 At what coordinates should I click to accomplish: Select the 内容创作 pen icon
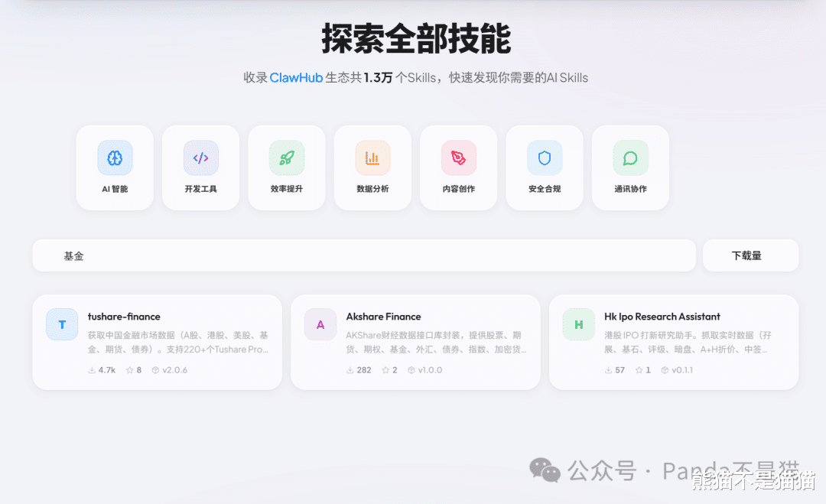458,158
